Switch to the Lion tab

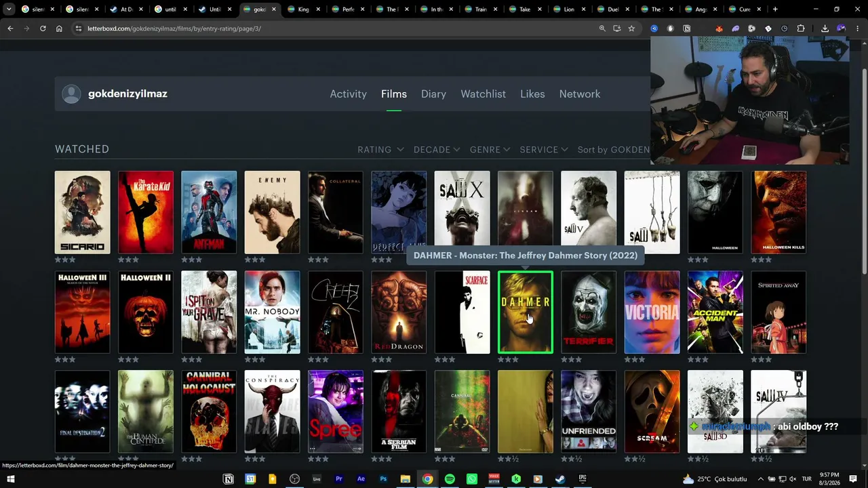(x=569, y=9)
